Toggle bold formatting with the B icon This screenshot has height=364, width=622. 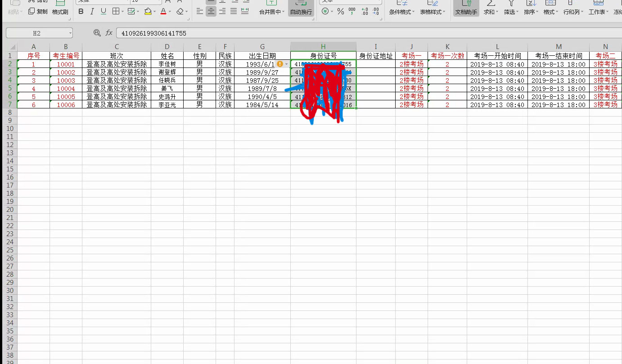pyautogui.click(x=81, y=11)
